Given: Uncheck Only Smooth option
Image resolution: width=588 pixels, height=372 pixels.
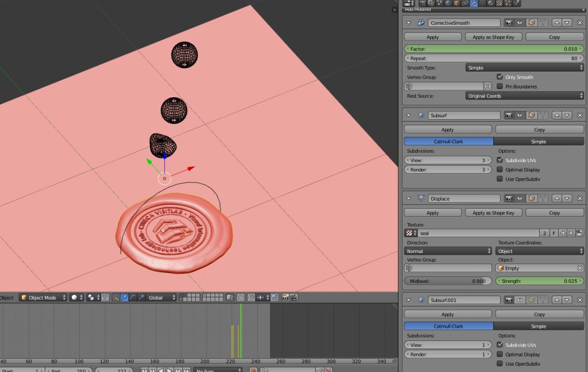Looking at the screenshot, I should tap(500, 77).
